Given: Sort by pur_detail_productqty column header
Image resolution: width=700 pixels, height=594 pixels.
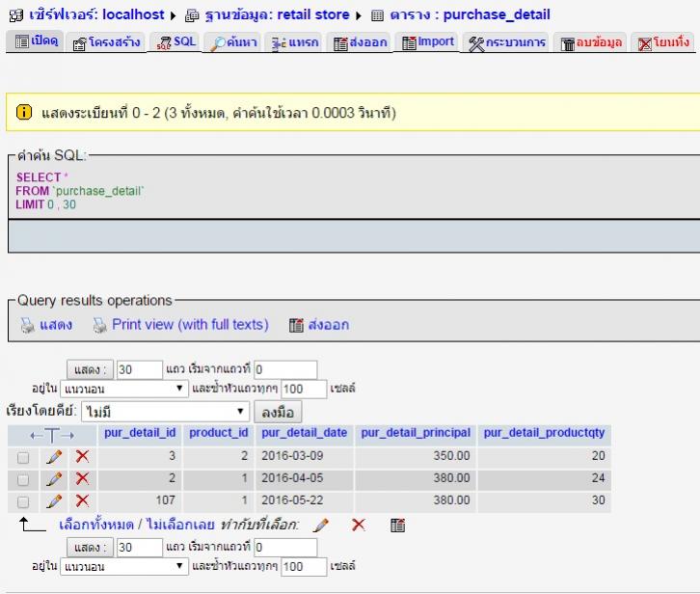Looking at the screenshot, I should [x=544, y=433].
